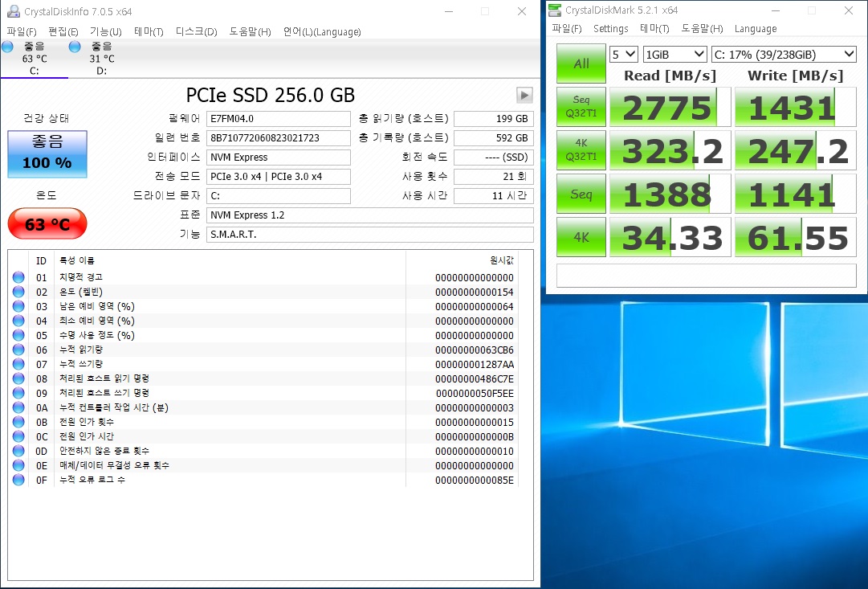868x589 pixels.
Task: Start the plain 4K benchmark
Action: 581,237
